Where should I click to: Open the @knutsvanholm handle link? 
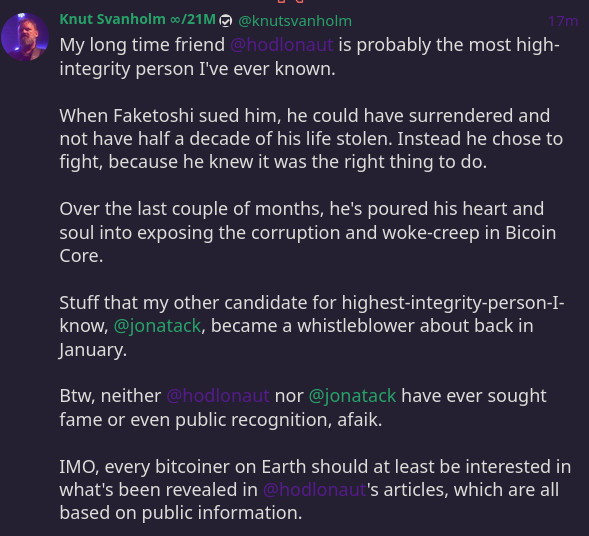[x=295, y=21]
